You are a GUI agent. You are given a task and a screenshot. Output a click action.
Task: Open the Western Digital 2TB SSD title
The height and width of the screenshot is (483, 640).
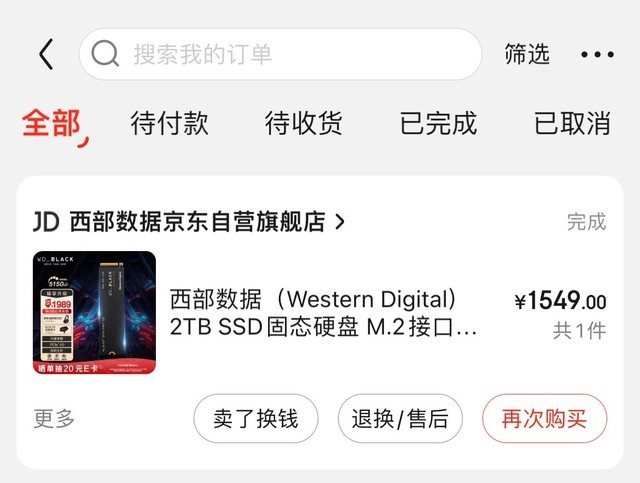323,313
